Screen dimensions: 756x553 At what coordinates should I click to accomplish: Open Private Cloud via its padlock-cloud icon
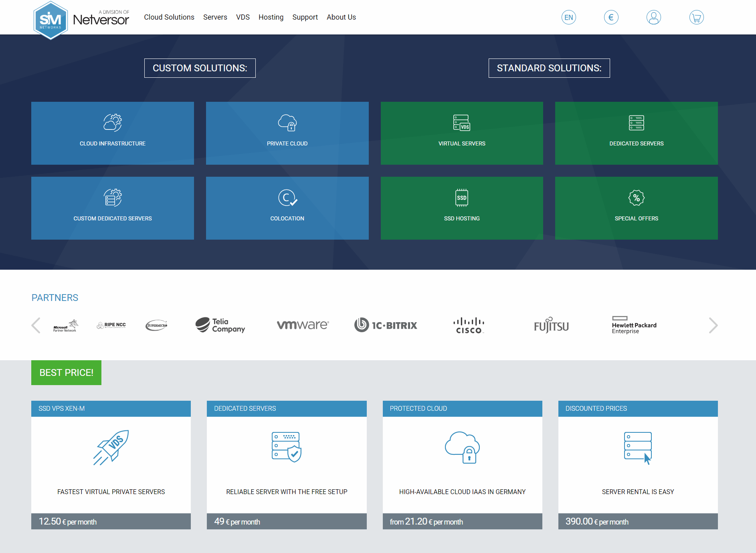pyautogui.click(x=287, y=123)
